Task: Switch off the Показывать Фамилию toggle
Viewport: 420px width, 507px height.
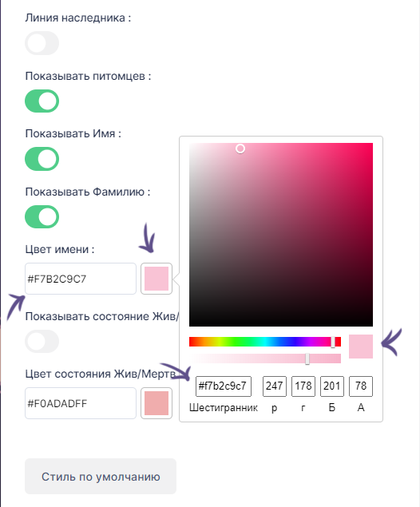Action: point(42,216)
